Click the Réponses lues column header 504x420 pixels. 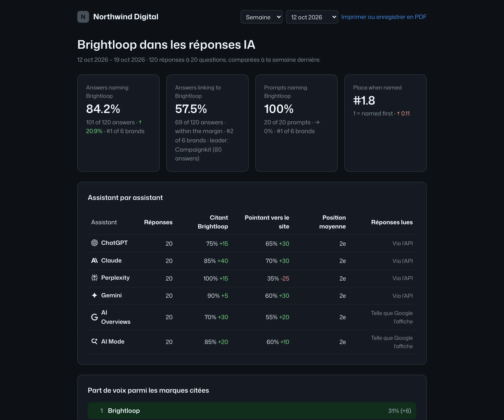pyautogui.click(x=392, y=222)
